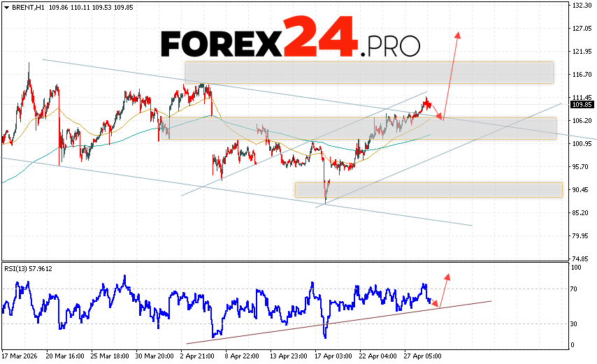The height and width of the screenshot is (364, 597).
Task: Select the BRENT,H1 symbol title text
Action: point(27,6)
